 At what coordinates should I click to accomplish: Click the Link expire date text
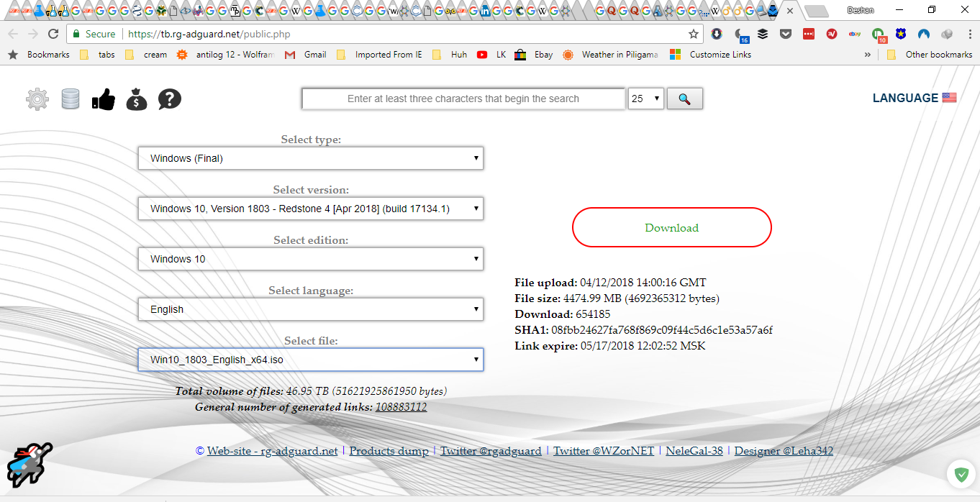click(610, 346)
